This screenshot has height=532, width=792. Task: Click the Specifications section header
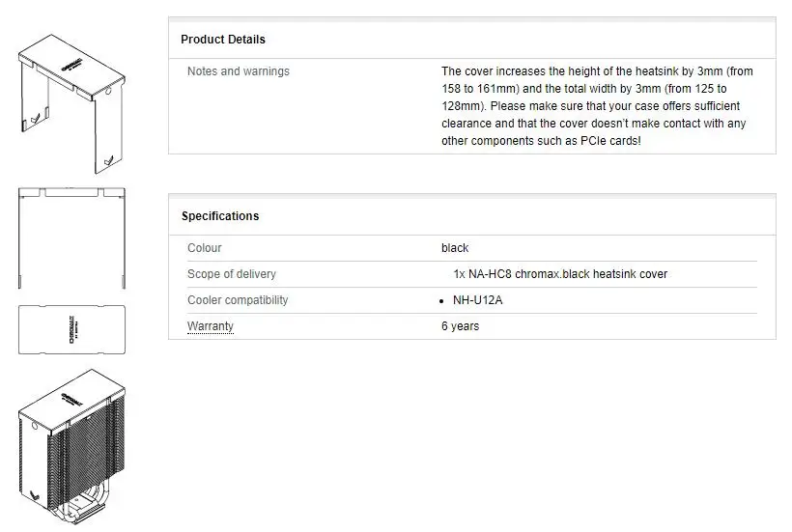pyautogui.click(x=220, y=216)
